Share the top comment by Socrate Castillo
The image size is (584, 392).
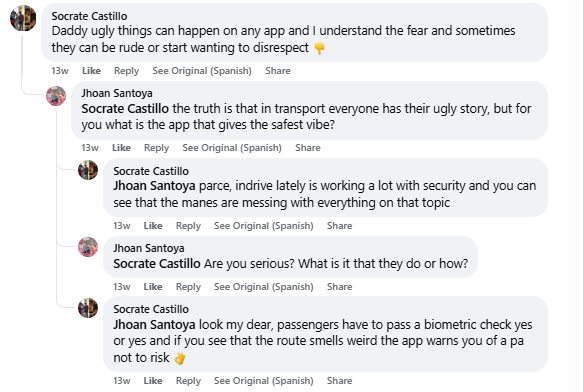coord(278,71)
